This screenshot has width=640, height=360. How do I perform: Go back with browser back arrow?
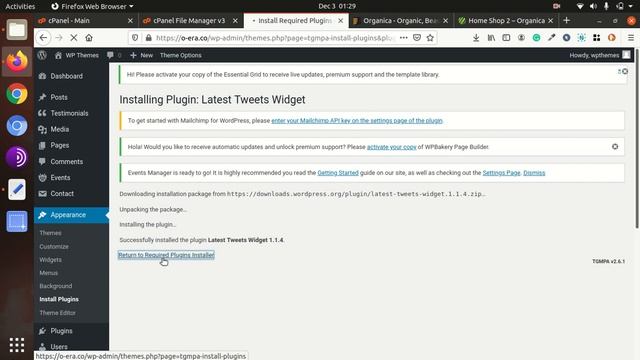point(43,38)
